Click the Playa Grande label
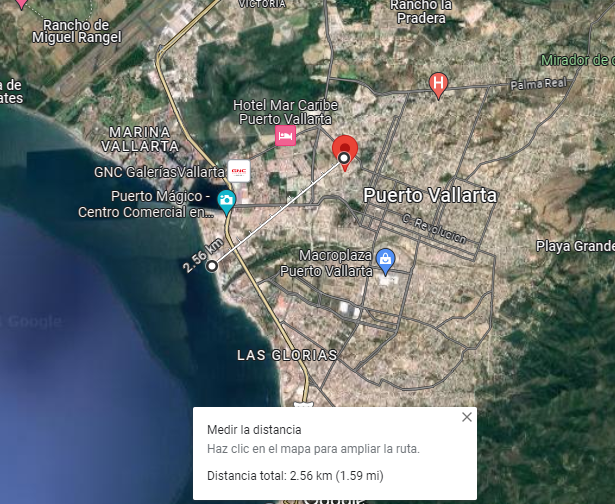Image resolution: width=615 pixels, height=504 pixels. (575, 246)
